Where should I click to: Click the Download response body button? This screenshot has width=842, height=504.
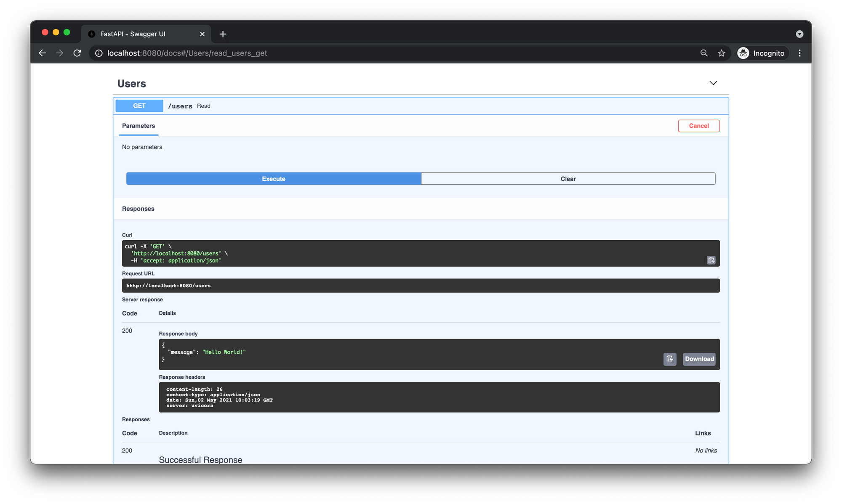tap(698, 359)
